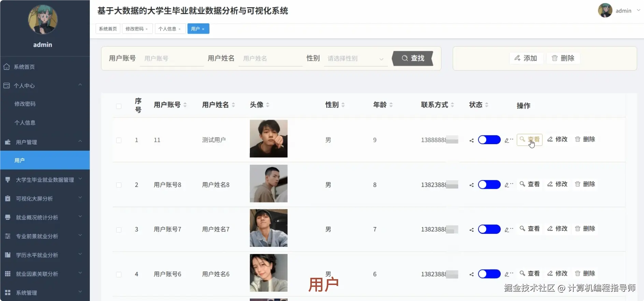The image size is (644, 301).
Task: Collapse the 个人中心 menu chevron
Action: coord(80,85)
